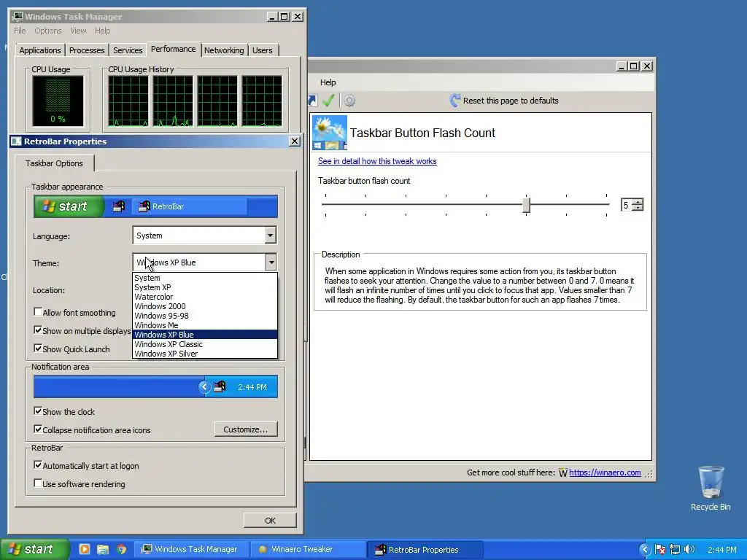Expand hidden tray icons arrow in system taskbar
The height and width of the screenshot is (560, 747).
[x=644, y=550]
